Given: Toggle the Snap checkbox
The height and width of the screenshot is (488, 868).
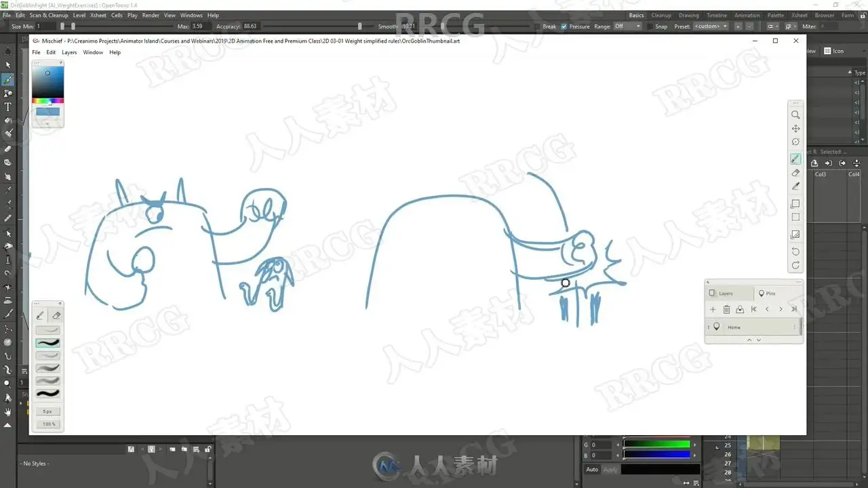Looking at the screenshot, I should click(649, 26).
